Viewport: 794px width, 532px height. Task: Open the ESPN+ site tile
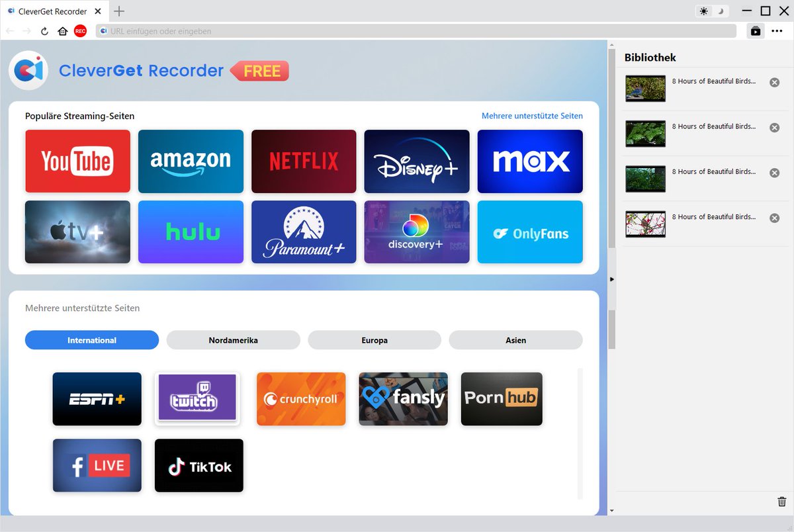click(x=97, y=399)
